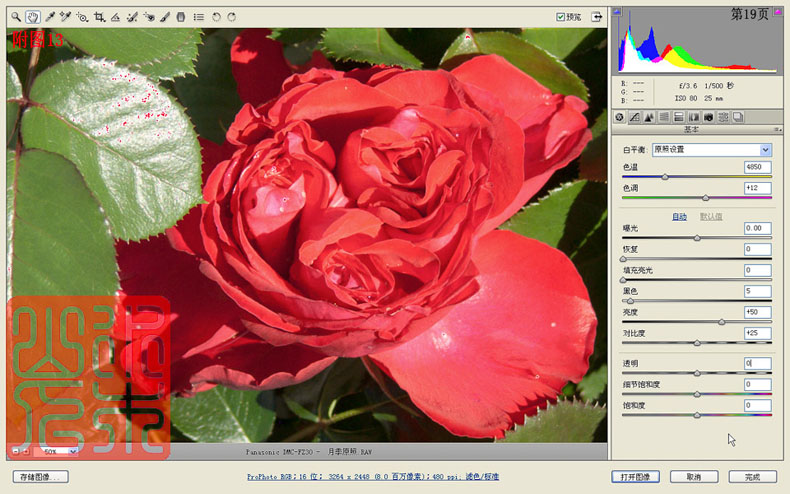
Task: Click the 透明 clarity value field
Action: [x=758, y=363]
